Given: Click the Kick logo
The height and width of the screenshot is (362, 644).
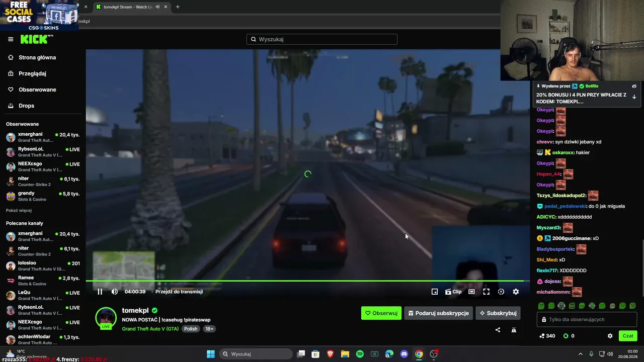Looking at the screenshot, I should coord(36,39).
